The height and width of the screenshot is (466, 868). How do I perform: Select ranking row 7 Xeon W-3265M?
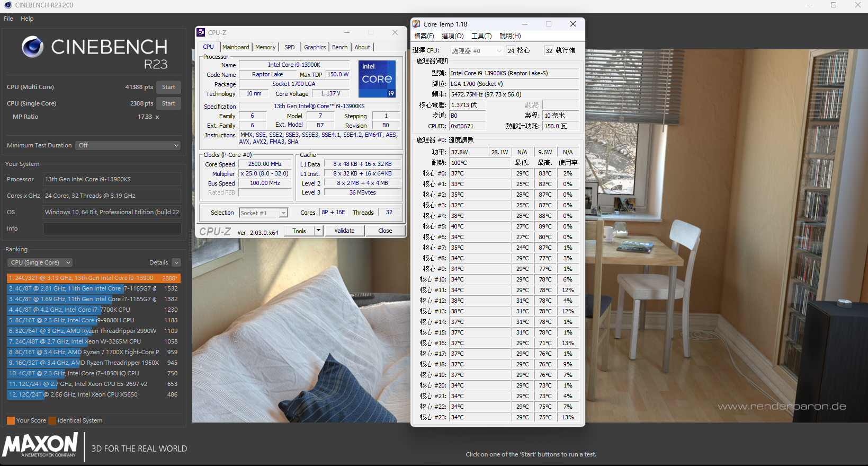[94, 341]
